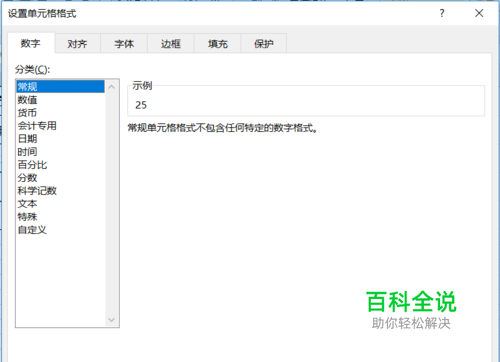Choose the 货币 category

click(x=60, y=113)
